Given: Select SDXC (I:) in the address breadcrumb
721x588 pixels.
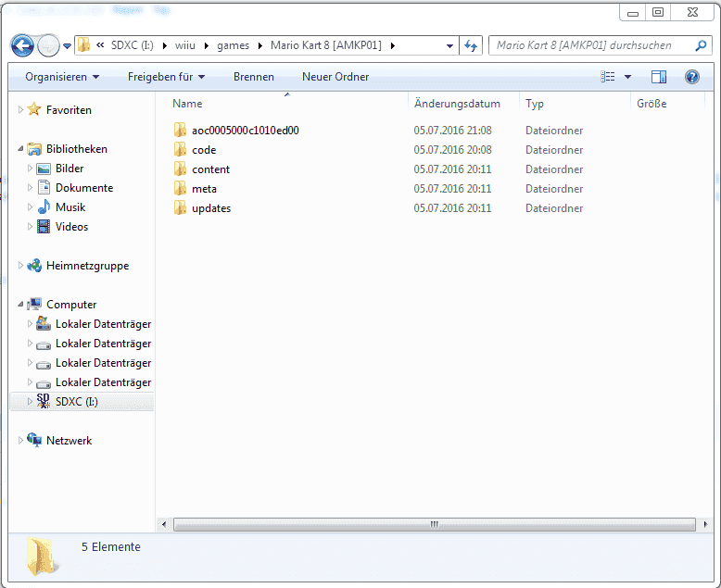Looking at the screenshot, I should (x=132, y=45).
